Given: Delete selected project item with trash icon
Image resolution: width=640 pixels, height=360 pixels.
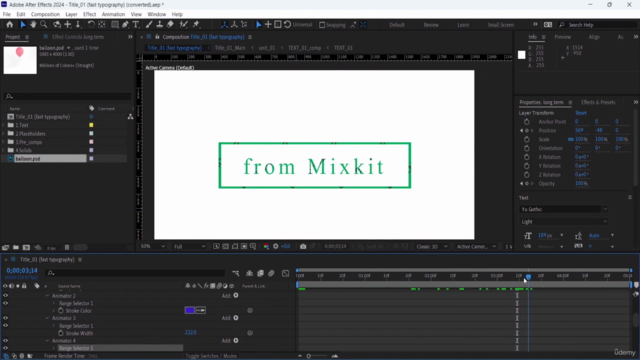Looking at the screenshot, I should [67, 247].
